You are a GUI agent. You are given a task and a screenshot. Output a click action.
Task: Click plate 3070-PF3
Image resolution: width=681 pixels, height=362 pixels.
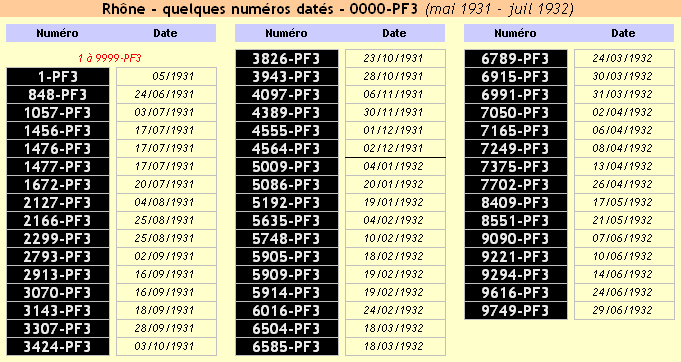58,293
